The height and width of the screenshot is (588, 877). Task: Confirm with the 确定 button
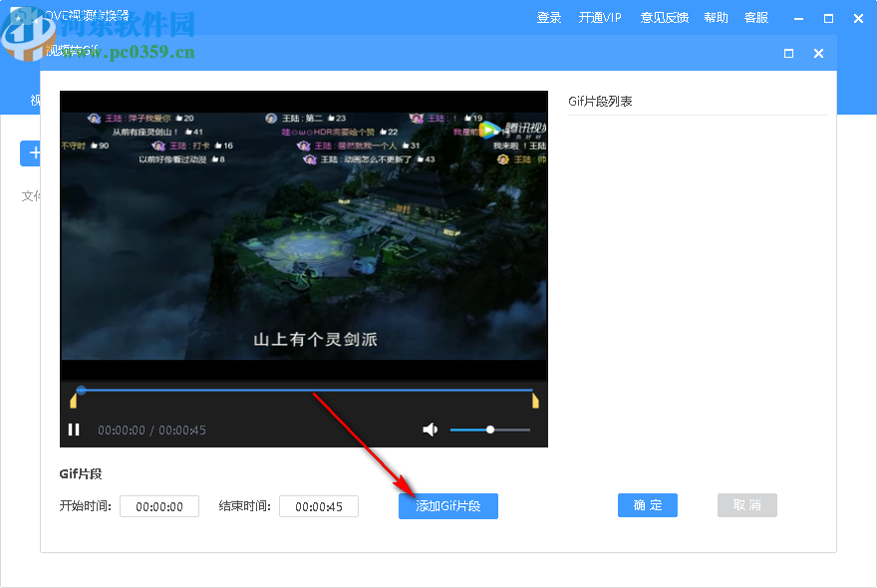(647, 504)
